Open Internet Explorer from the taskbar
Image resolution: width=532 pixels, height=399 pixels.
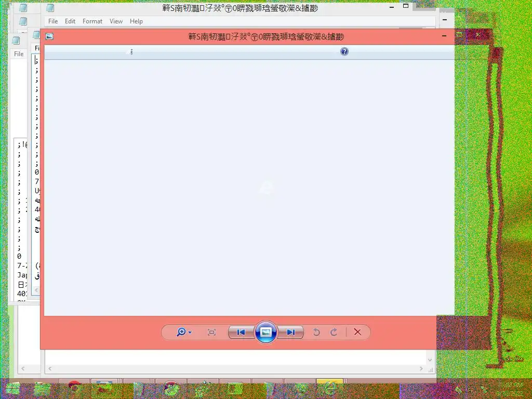[x=330, y=388]
